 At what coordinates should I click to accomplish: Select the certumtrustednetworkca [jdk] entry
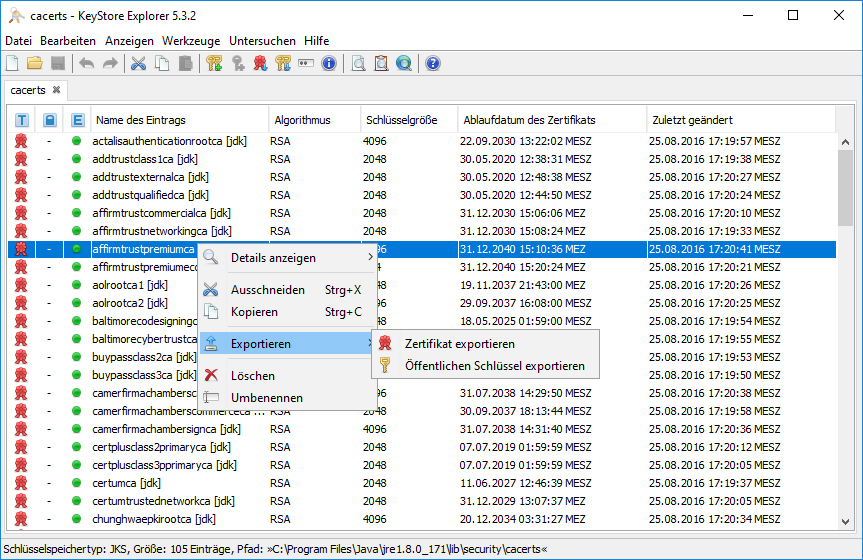pyautogui.click(x=163, y=501)
